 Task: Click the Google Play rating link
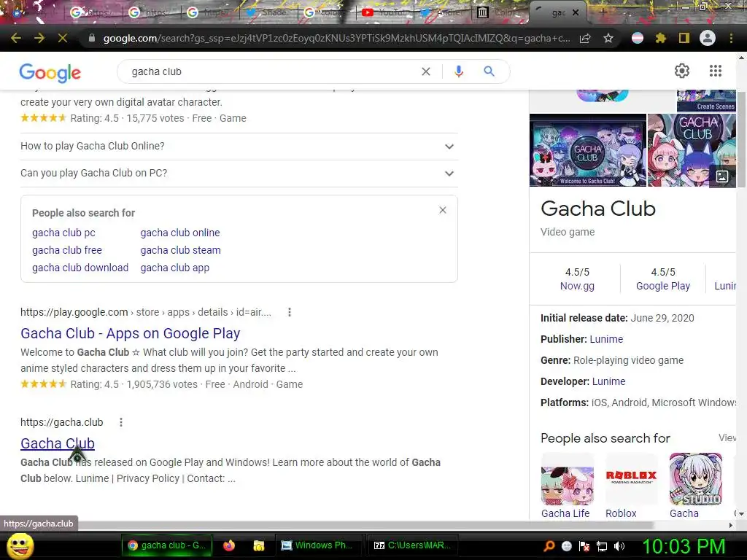tap(663, 286)
